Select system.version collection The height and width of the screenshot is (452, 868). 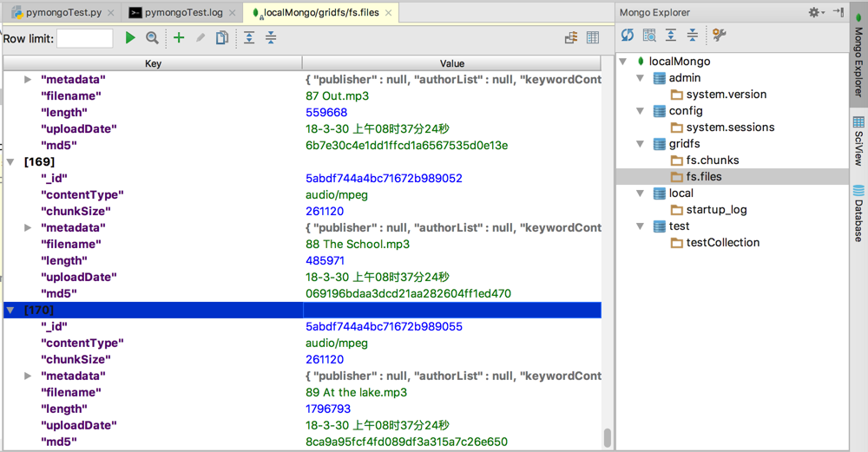(726, 95)
